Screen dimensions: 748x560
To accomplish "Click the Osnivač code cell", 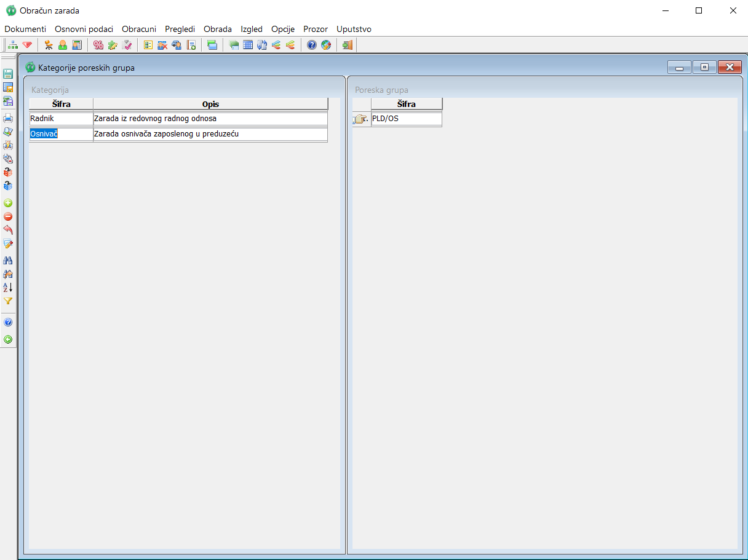I will (x=61, y=134).
